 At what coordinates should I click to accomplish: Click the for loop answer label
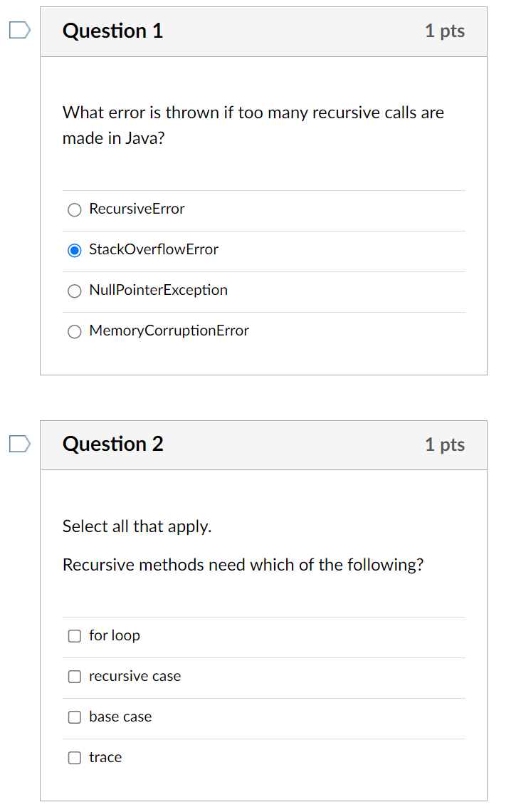[x=115, y=635]
